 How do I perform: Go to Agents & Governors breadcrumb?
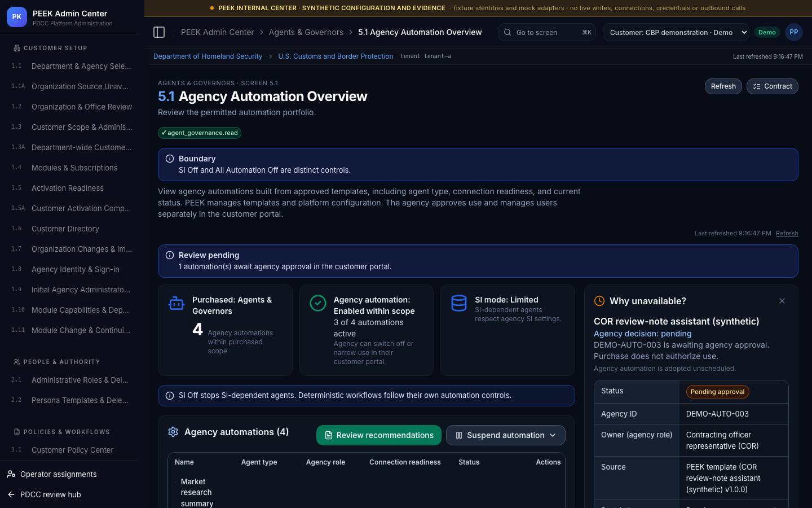(x=306, y=32)
